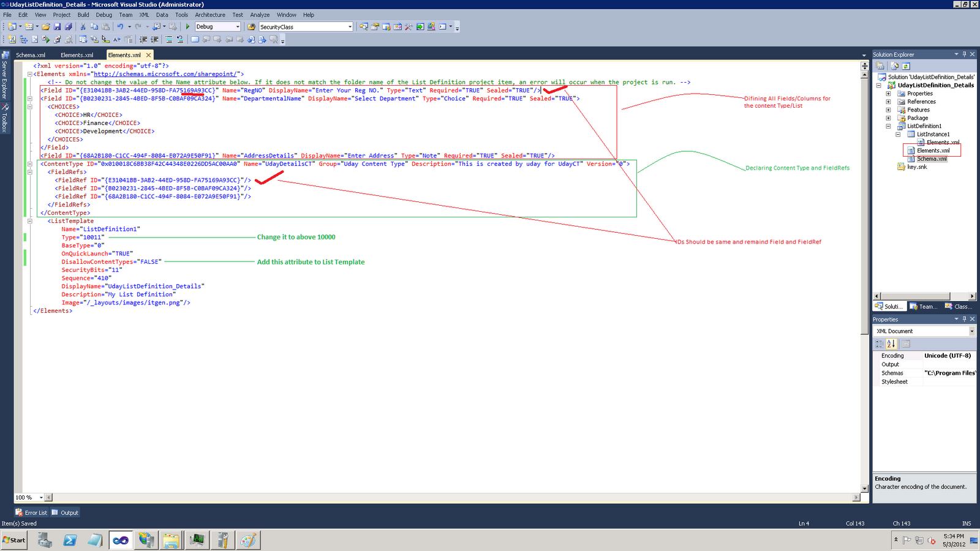
Task: Expand the Package node
Action: [888, 118]
